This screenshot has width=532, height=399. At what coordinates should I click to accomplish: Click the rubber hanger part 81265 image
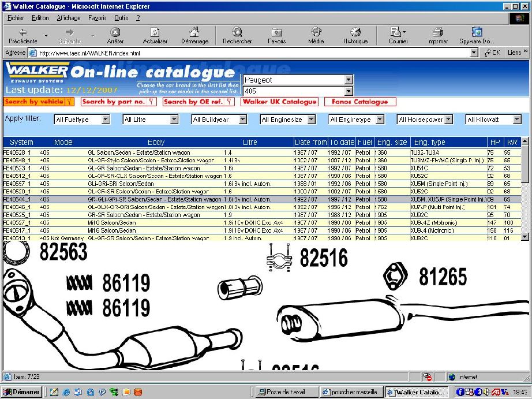[395, 276]
